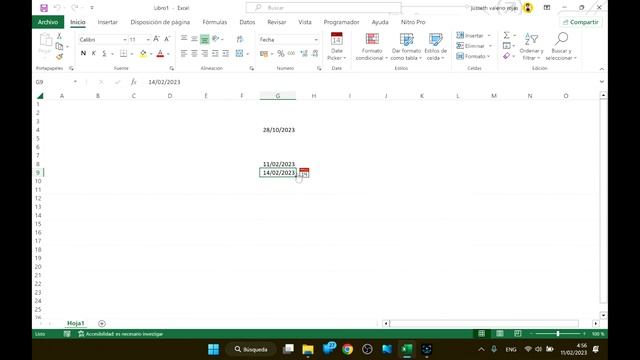640x360 pixels.
Task: Click the decrease decimals icon
Action: point(315,53)
